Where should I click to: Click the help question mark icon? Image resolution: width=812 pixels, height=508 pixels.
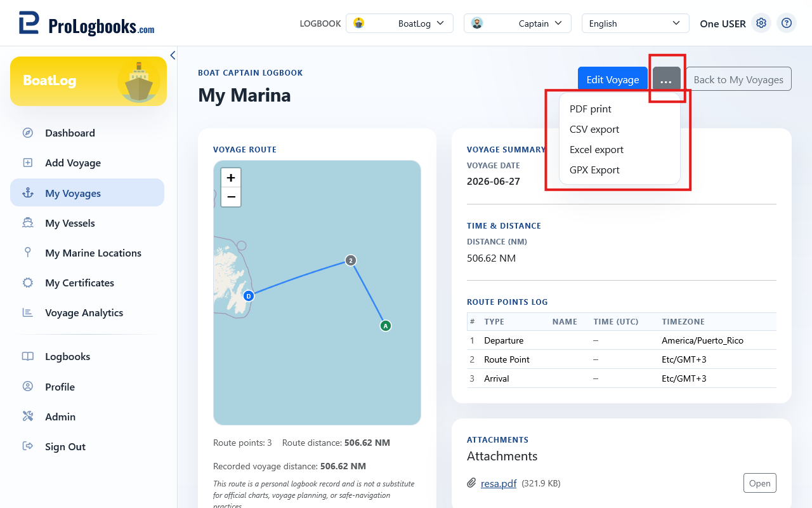[787, 23]
